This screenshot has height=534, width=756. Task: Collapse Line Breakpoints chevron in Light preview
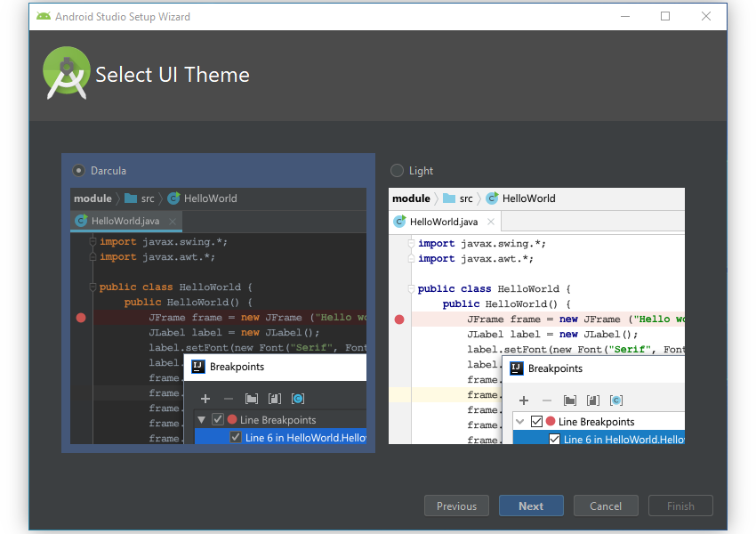pyautogui.click(x=519, y=422)
